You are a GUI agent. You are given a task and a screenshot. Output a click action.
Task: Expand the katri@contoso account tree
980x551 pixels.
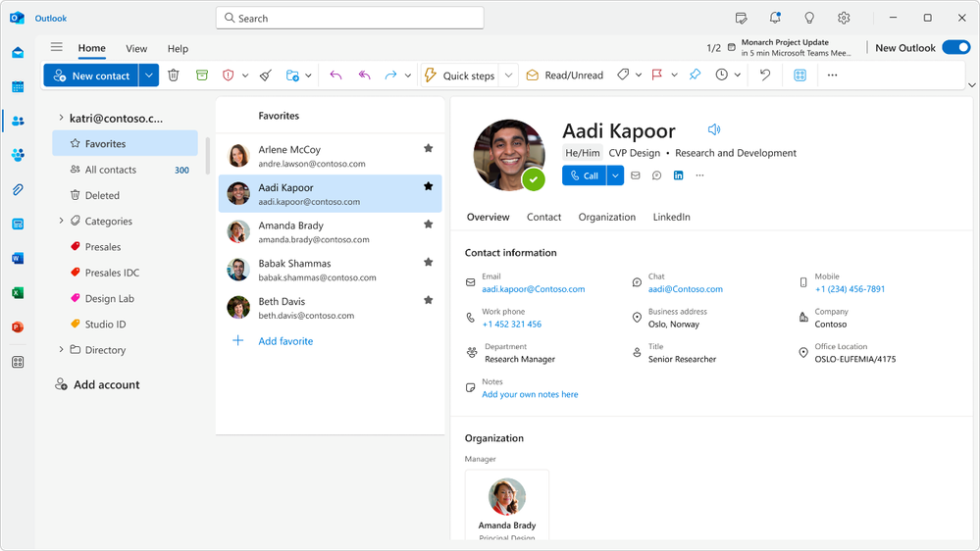(x=61, y=118)
